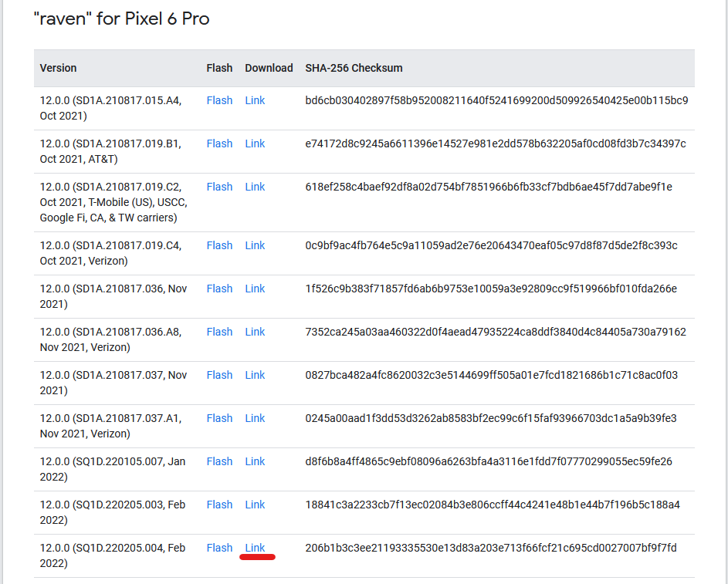Select version text SD1A.210817.036, Nov 2021
The width and height of the screenshot is (728, 584).
coord(113,295)
